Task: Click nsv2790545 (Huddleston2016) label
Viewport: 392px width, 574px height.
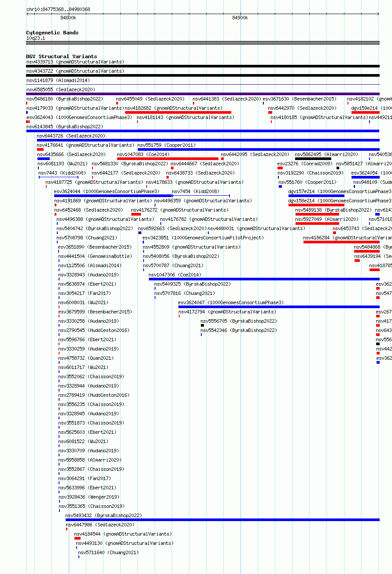Action: (x=94, y=330)
